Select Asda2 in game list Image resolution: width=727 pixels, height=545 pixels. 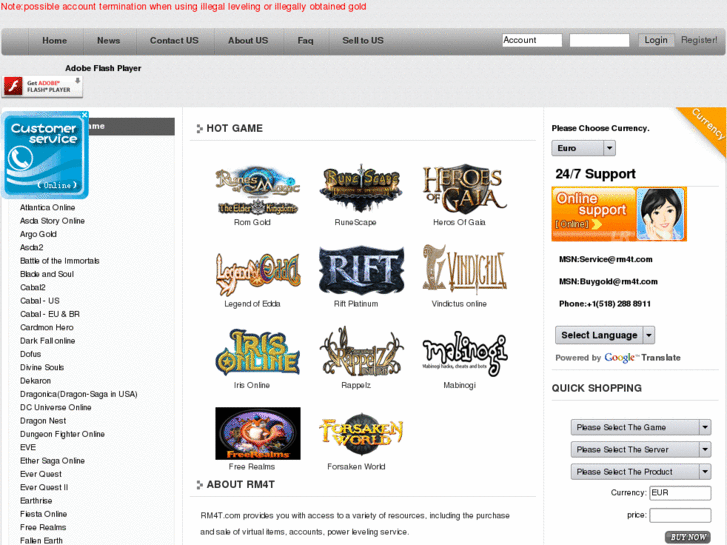coord(32,248)
